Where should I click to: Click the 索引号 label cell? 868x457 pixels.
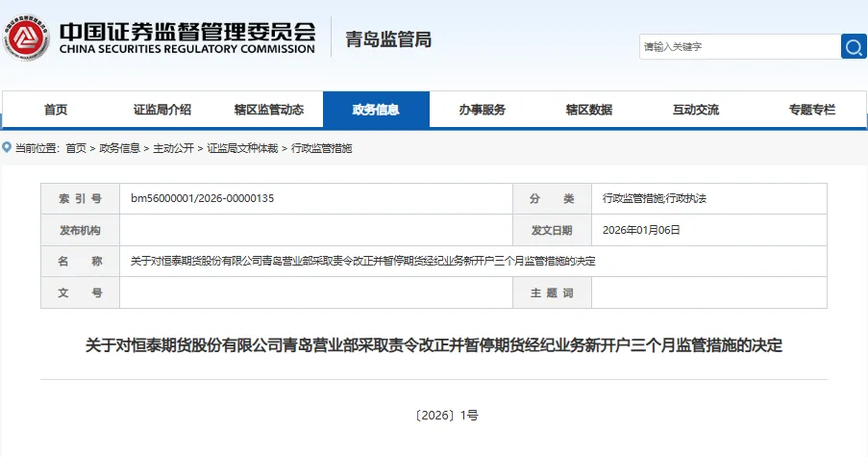coord(81,199)
